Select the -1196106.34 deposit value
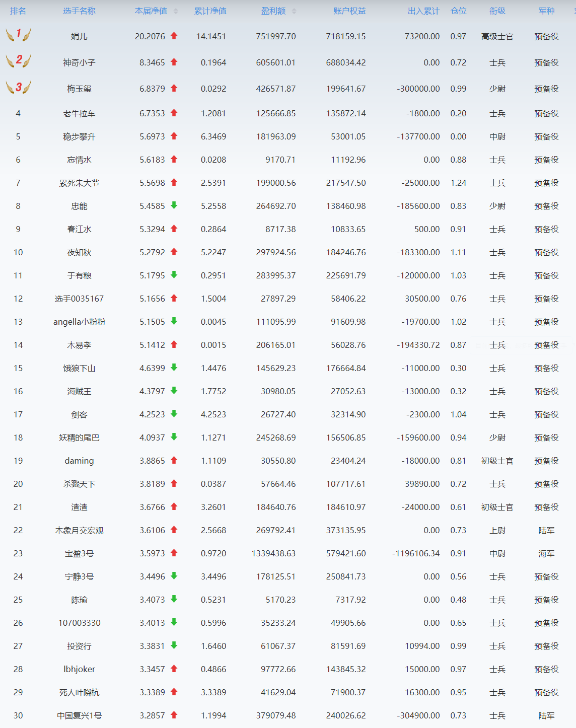 [416, 553]
